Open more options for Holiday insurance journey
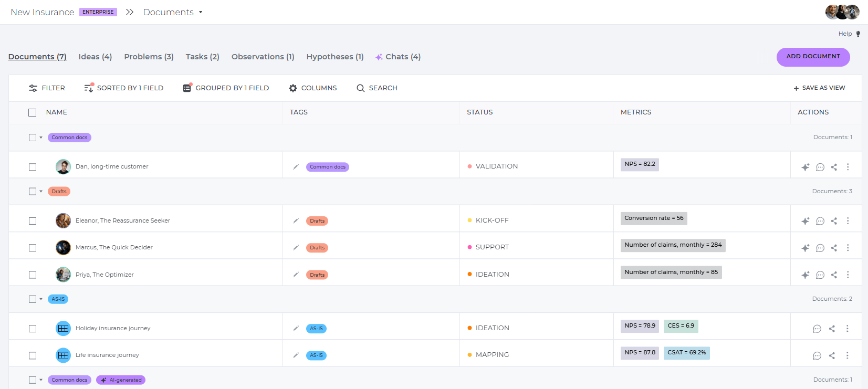The width and height of the screenshot is (868, 389). coord(847,329)
